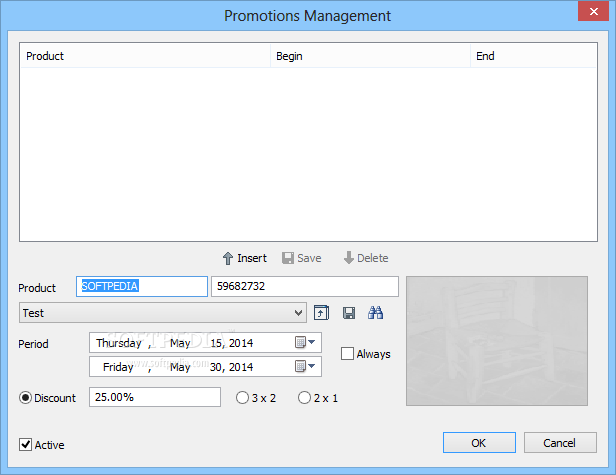Open the calendar picker for the end date
The image size is (616, 475).
click(x=305, y=367)
